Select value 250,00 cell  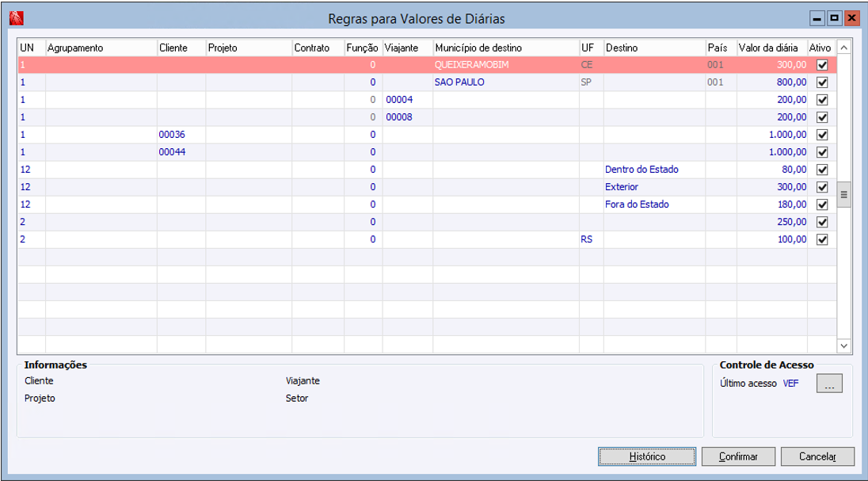click(x=771, y=222)
